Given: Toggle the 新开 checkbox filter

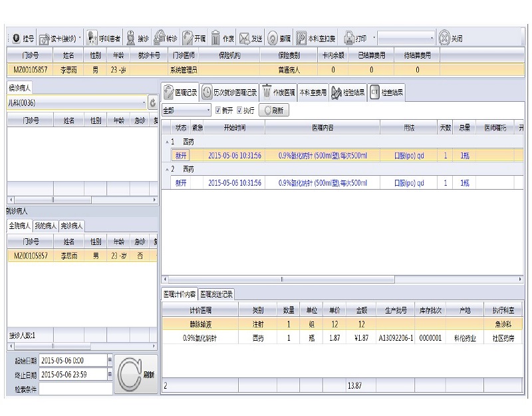Looking at the screenshot, I should point(219,110).
